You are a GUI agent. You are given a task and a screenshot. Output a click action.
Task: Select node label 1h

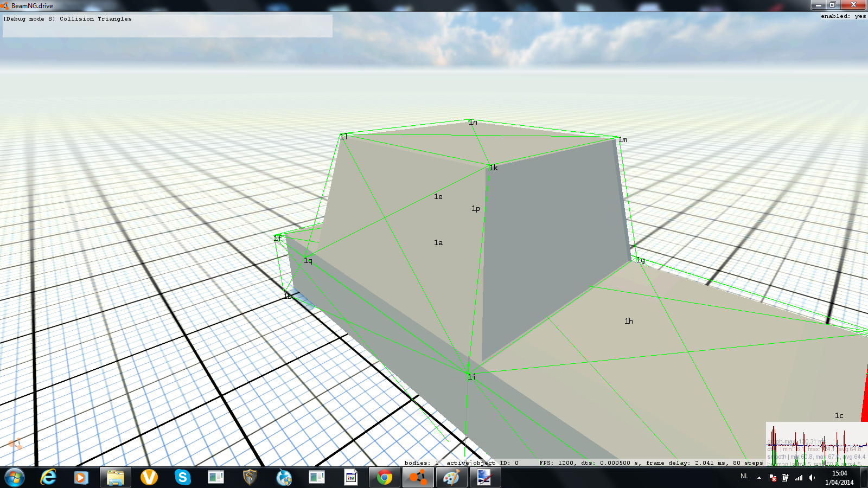coord(629,322)
